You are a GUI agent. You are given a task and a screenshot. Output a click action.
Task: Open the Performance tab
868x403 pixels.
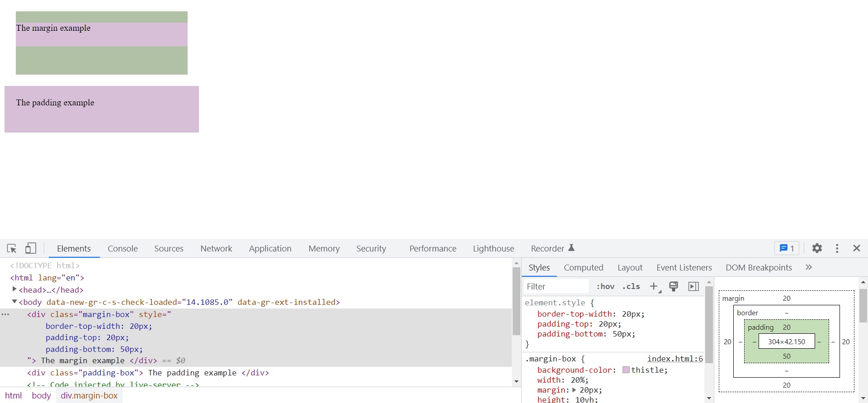pyautogui.click(x=433, y=248)
